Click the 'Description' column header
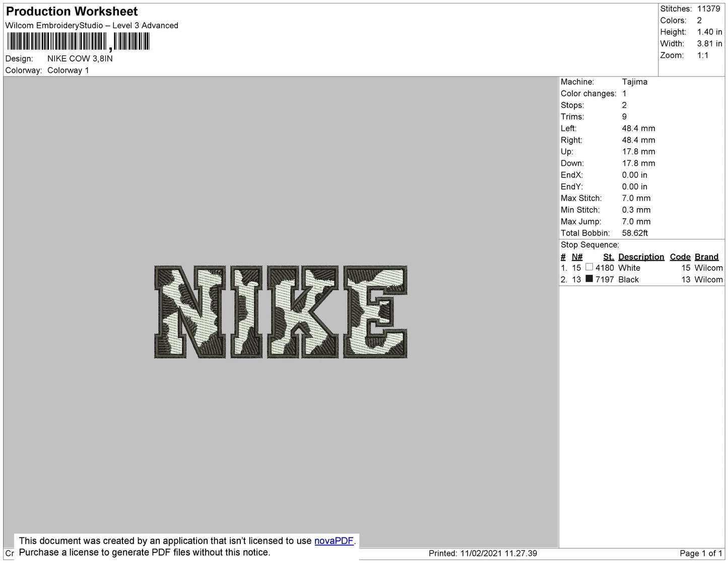The width and height of the screenshot is (728, 563). (641, 257)
